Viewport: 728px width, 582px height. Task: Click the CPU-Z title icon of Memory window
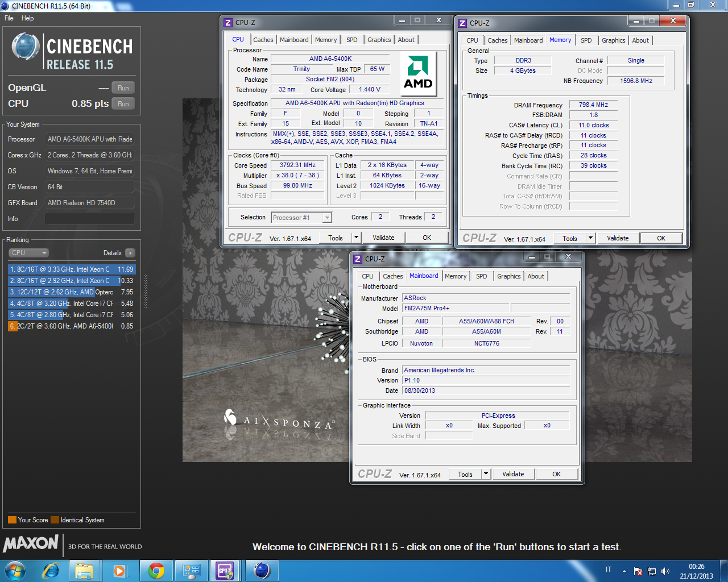(x=462, y=23)
